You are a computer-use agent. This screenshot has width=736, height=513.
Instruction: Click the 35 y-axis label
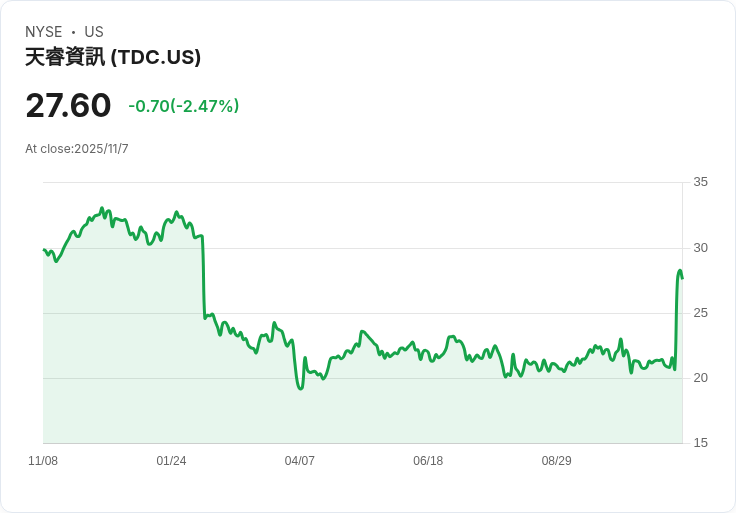coord(700,182)
